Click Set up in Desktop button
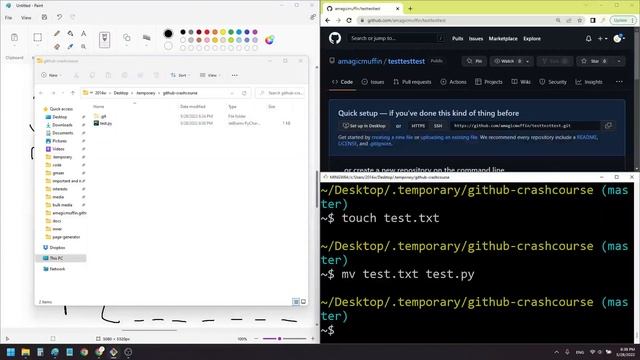 point(364,126)
